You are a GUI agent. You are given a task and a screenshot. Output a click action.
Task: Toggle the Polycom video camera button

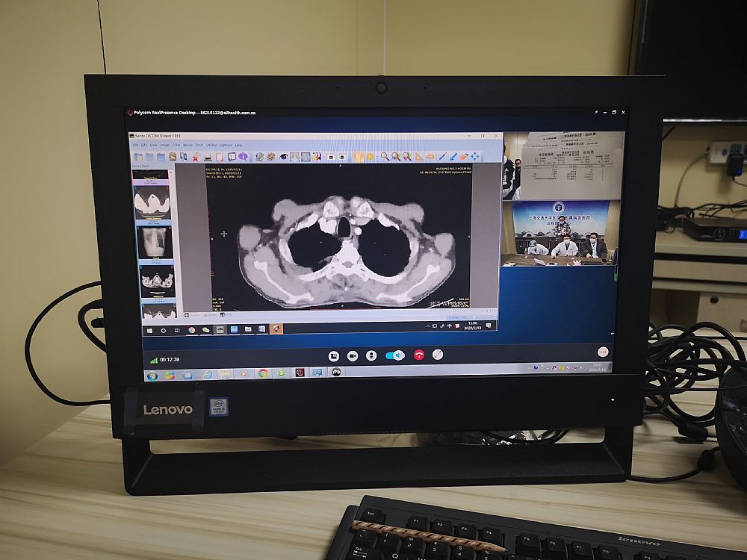pos(353,355)
